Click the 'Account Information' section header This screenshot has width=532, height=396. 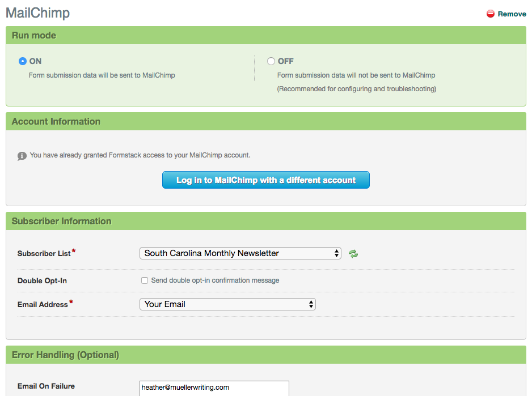point(266,121)
